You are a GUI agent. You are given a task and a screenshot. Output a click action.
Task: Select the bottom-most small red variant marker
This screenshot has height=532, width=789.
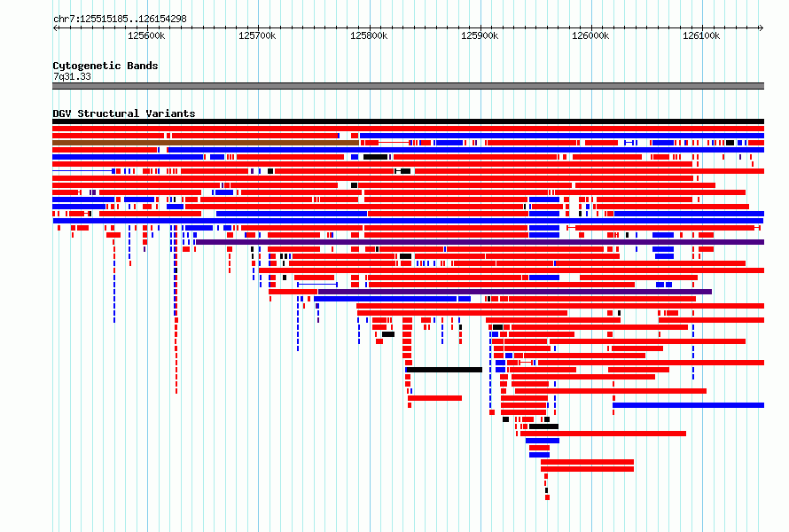pos(548,497)
